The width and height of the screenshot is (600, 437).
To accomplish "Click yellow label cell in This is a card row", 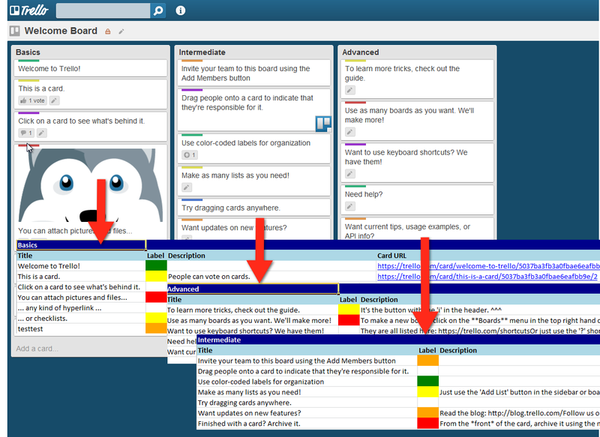I will 156,276.
